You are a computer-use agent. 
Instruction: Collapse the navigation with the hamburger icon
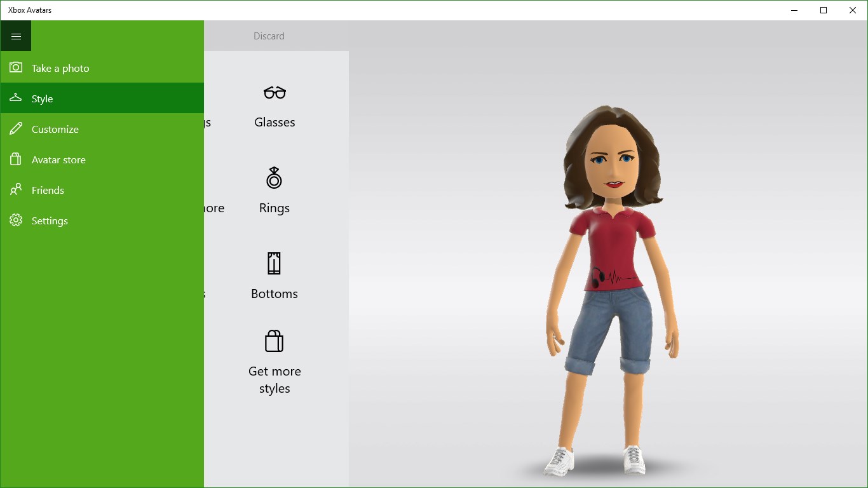coord(16,36)
